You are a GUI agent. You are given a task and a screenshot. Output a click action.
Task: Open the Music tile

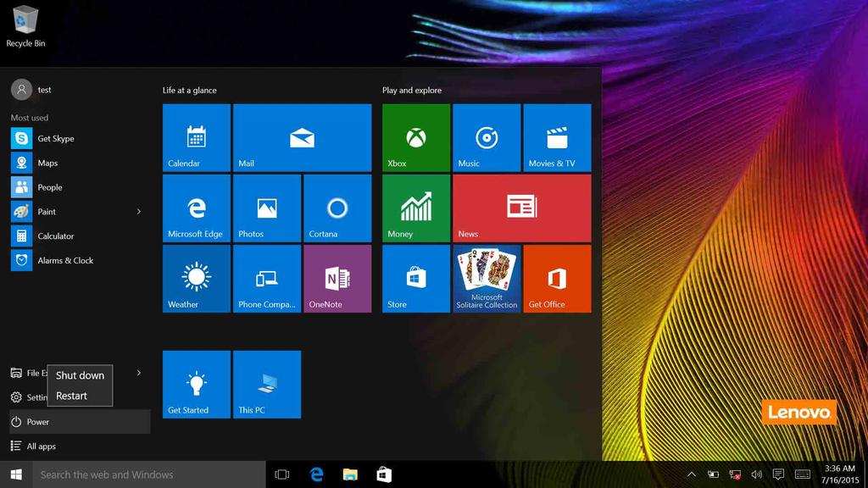pos(487,138)
